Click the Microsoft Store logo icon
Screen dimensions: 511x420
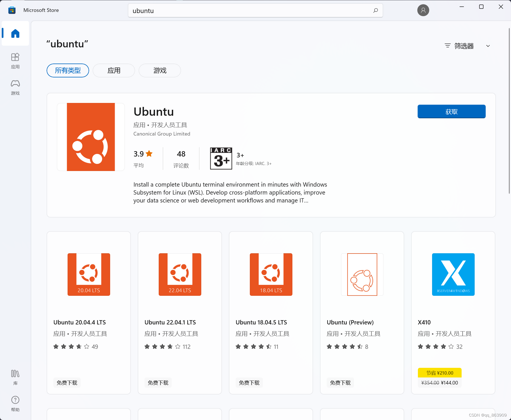12,10
